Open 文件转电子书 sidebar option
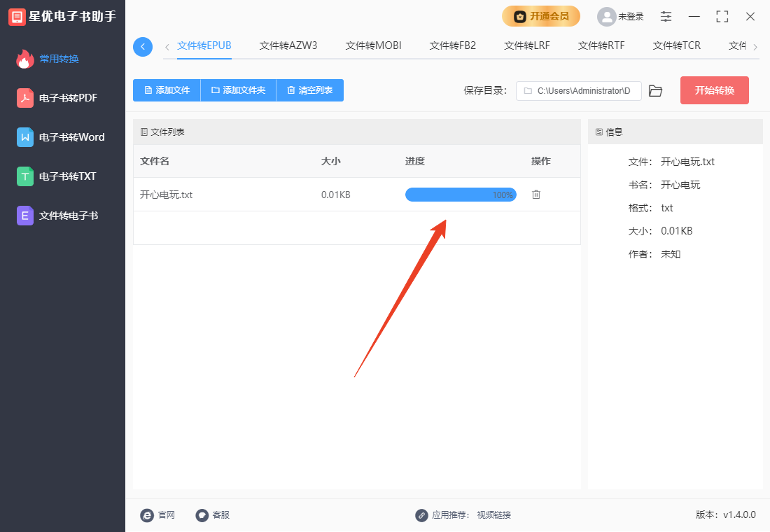The height and width of the screenshot is (532, 770). 68,216
